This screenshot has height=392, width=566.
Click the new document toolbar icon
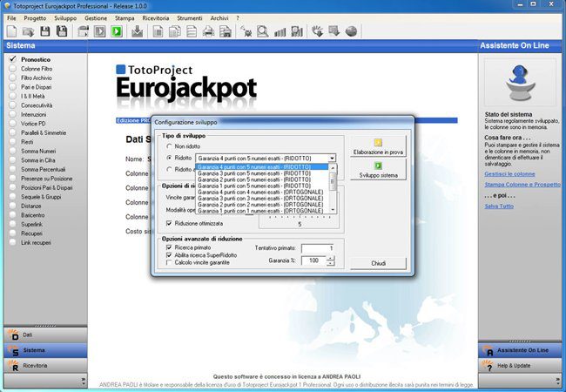(x=12, y=31)
